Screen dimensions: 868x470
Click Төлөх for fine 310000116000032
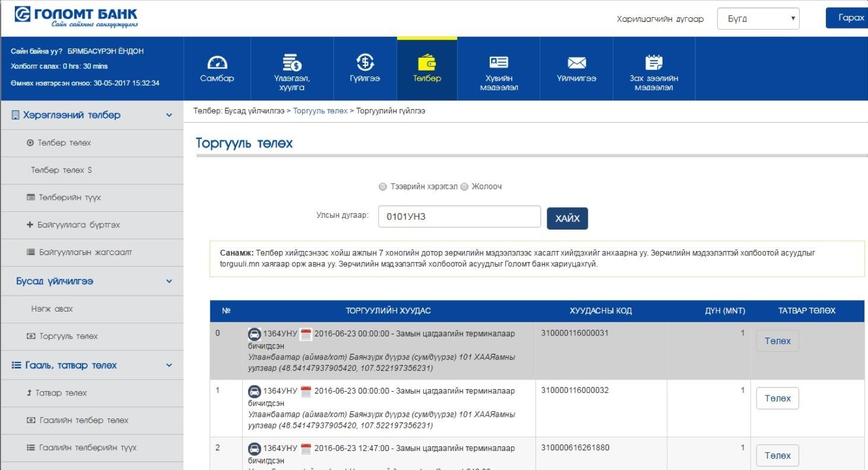tap(777, 398)
